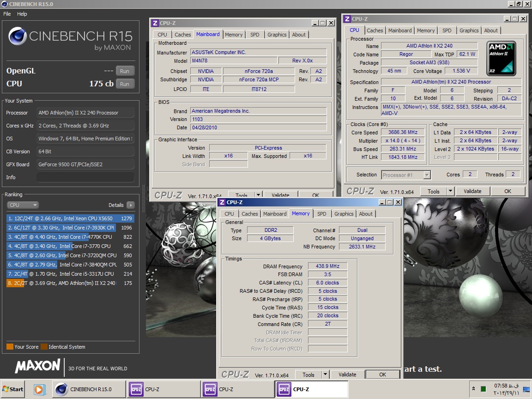Click OK in the CPU window
Screen dimensions: 532x399
508,191
